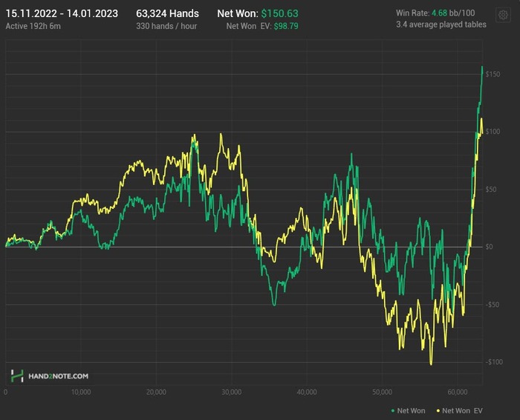Click the green Net Won legend dot
520x420 pixels.
coord(393,411)
